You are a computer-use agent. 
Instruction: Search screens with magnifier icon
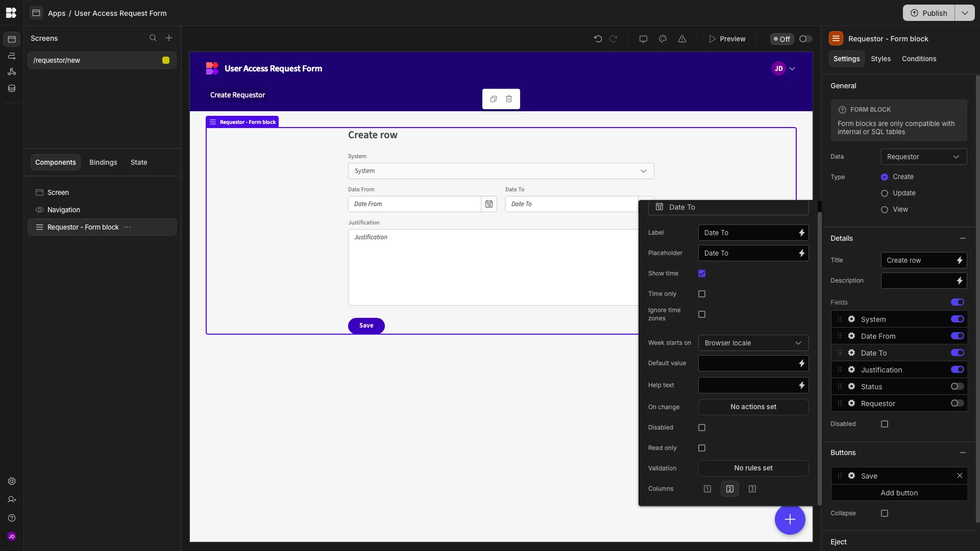(153, 38)
